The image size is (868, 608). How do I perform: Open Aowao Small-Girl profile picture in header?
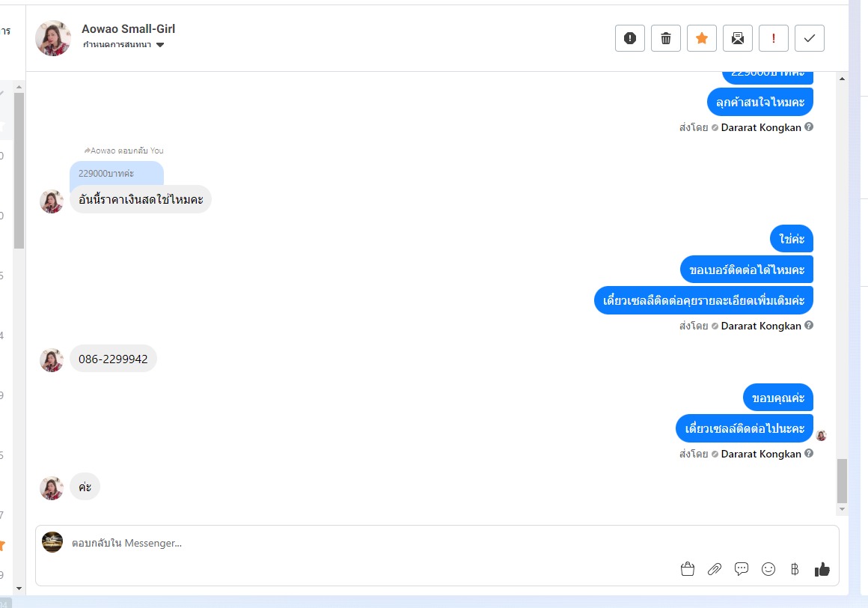pyautogui.click(x=53, y=38)
